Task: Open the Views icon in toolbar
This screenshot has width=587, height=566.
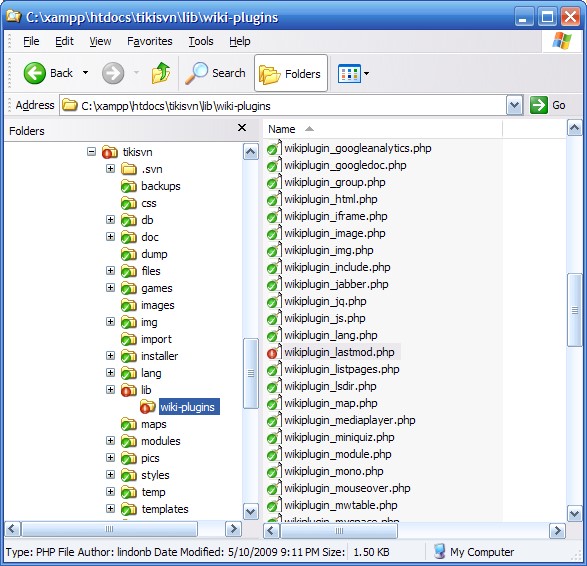Action: pyautogui.click(x=349, y=73)
